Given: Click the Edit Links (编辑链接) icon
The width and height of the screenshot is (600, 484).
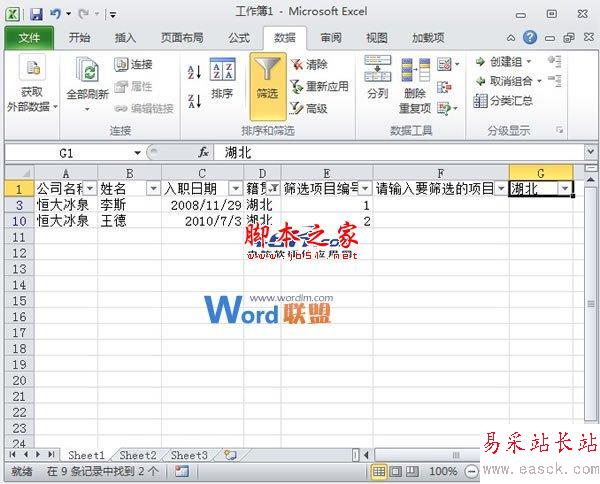Looking at the screenshot, I should (x=121, y=109).
